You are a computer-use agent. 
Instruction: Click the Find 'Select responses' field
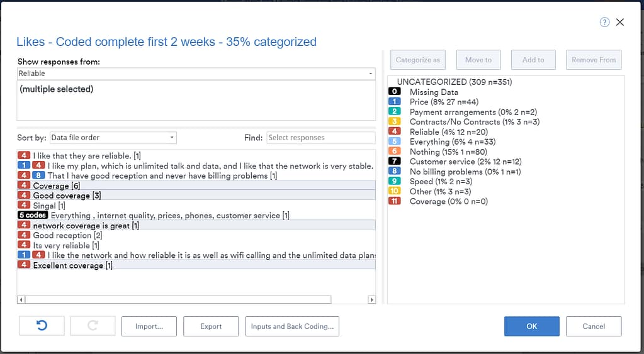point(320,138)
